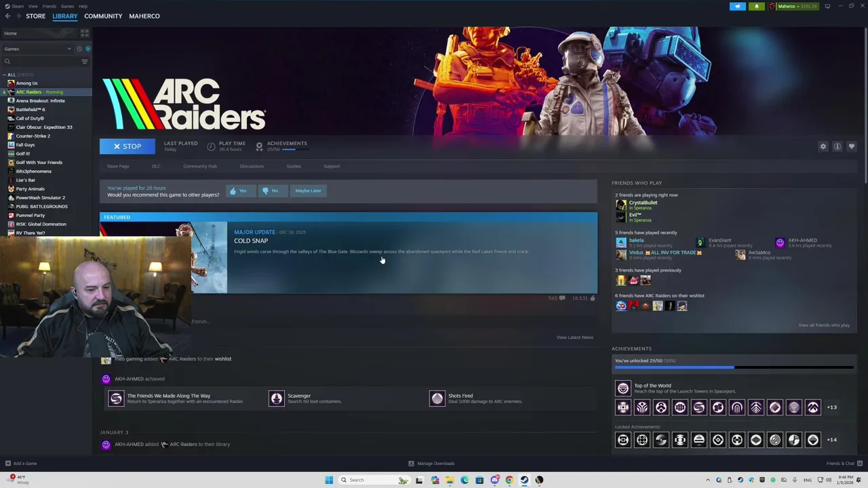Open the Windows Start menu
The height and width of the screenshot is (488, 868).
[329, 480]
